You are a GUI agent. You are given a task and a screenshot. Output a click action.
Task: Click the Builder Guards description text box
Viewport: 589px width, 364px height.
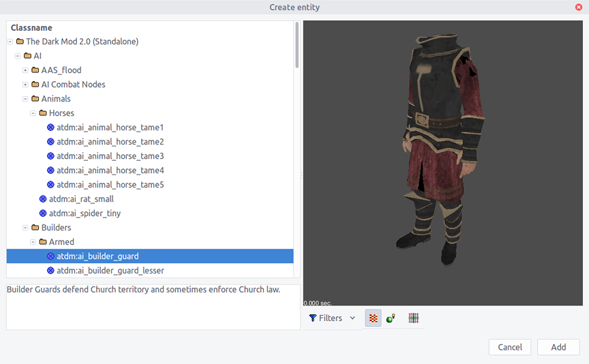pos(153,307)
